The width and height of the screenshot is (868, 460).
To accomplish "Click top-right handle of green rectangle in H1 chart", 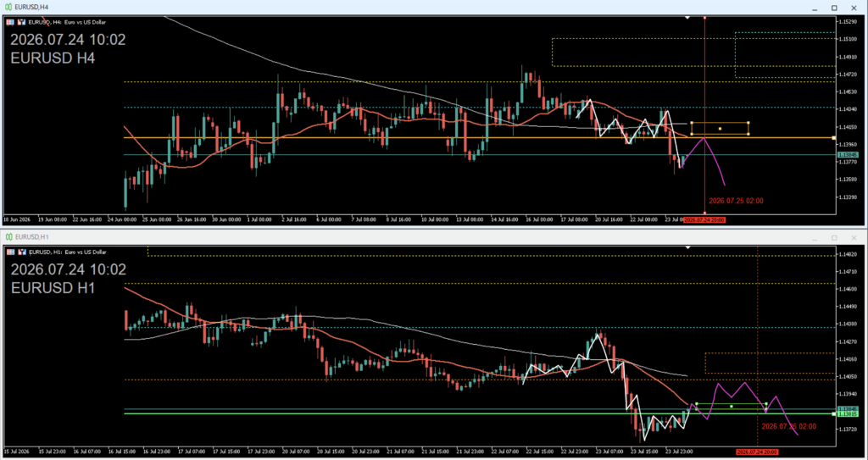I will [x=766, y=403].
